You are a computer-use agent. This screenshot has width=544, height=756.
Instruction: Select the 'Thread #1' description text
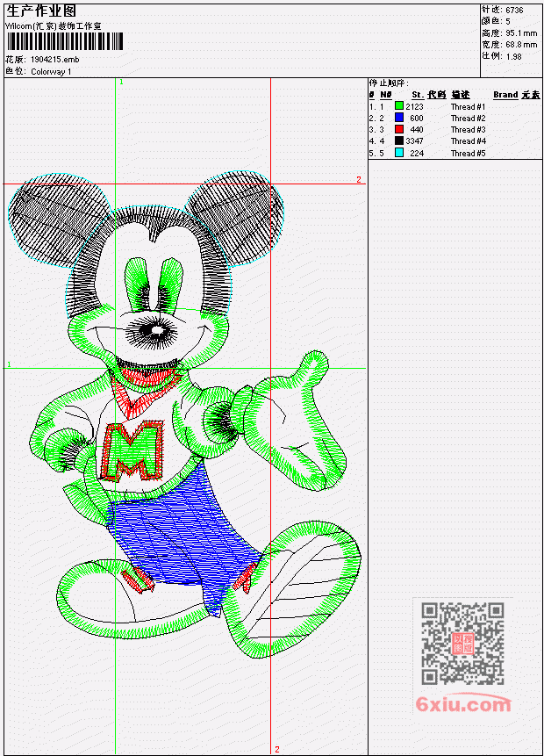[468, 106]
